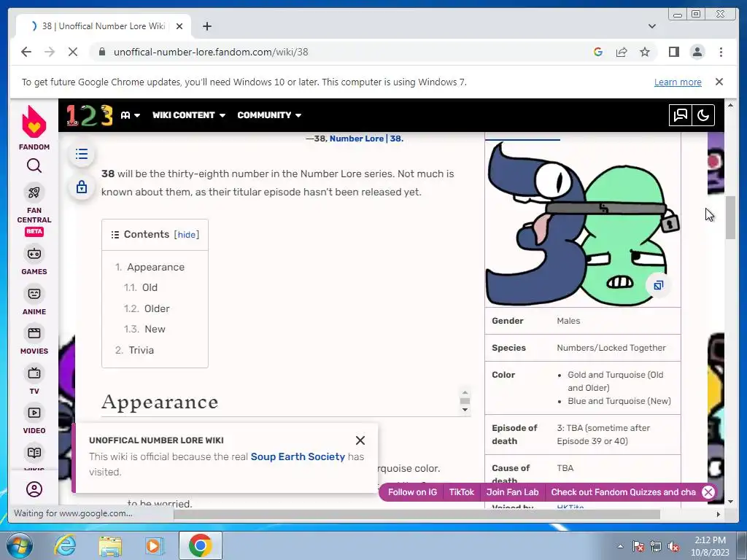The width and height of the screenshot is (747, 560).
Task: Go back to previous page
Action: 26,52
